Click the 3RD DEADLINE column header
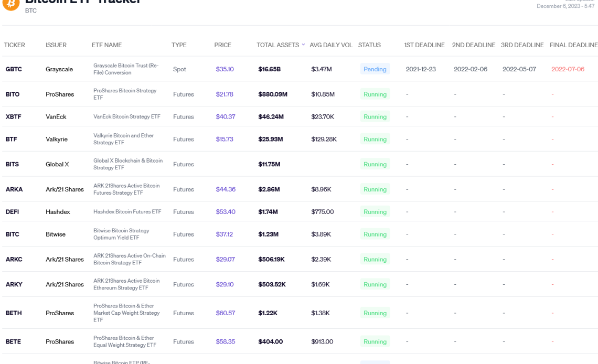The image size is (598, 364). point(522,45)
